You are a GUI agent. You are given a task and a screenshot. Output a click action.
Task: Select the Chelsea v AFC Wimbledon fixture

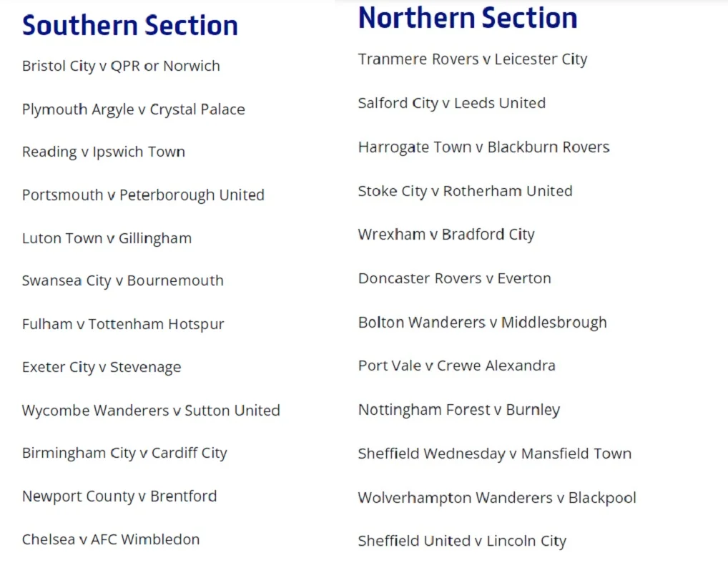(111, 539)
